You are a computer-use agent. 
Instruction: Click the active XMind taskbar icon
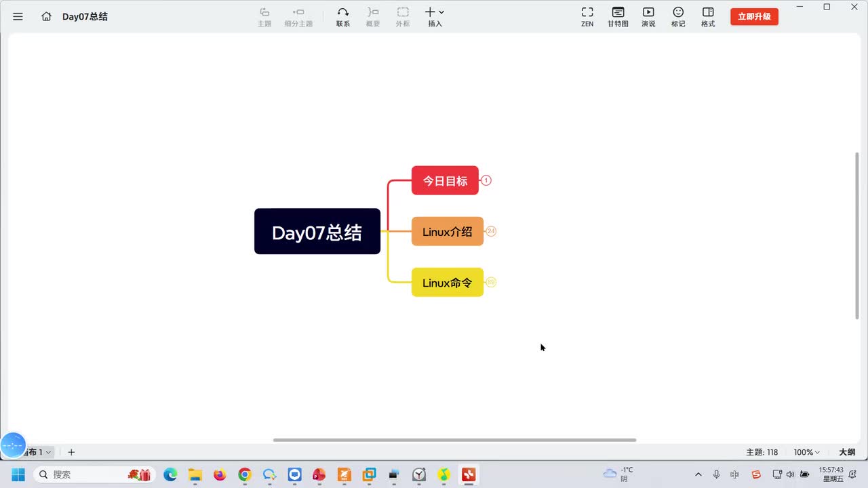pos(469,474)
